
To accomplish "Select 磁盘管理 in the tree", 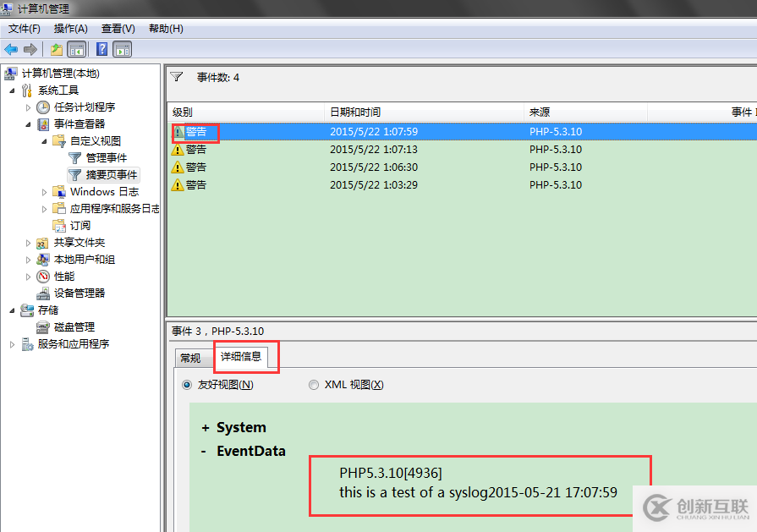I will [x=74, y=327].
